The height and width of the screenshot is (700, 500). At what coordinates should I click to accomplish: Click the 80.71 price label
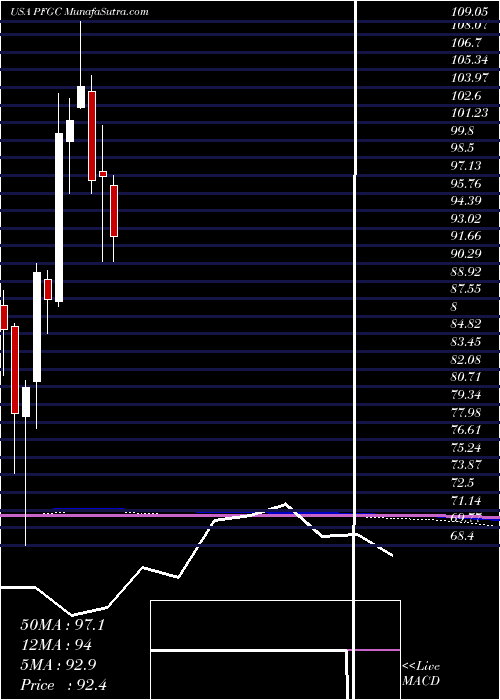pos(467,377)
